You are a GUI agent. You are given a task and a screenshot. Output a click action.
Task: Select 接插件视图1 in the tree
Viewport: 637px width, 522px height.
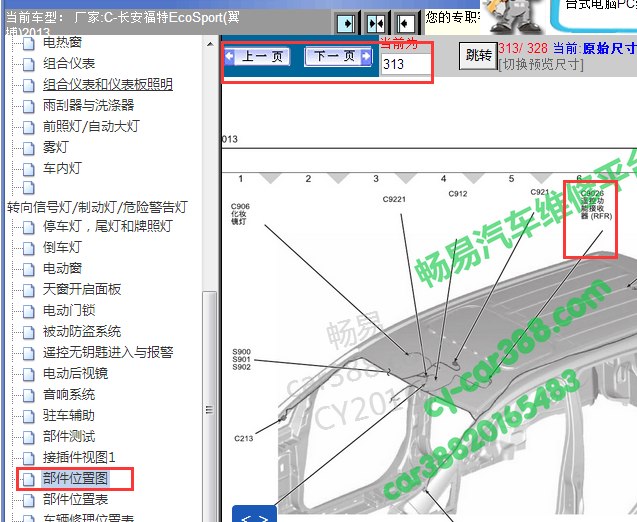(79, 457)
